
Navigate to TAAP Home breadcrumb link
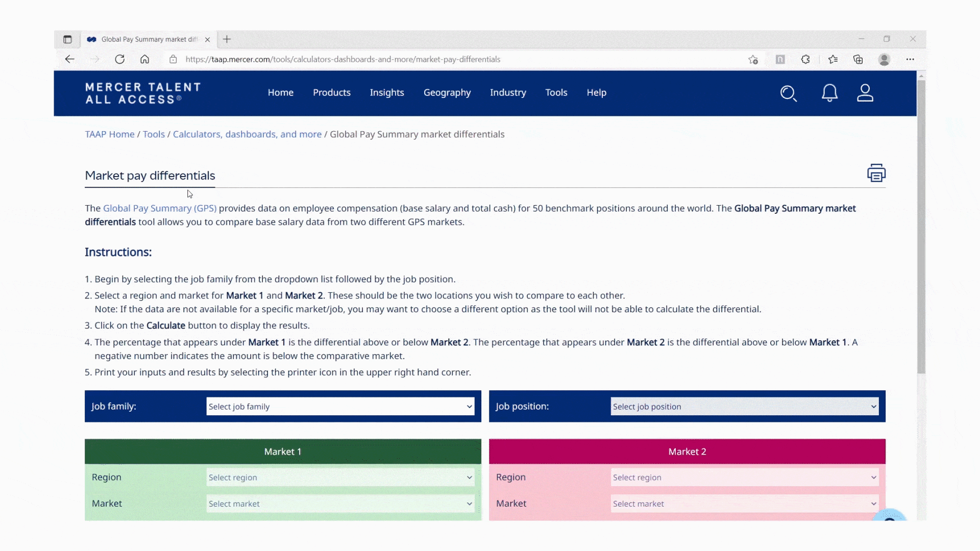109,134
